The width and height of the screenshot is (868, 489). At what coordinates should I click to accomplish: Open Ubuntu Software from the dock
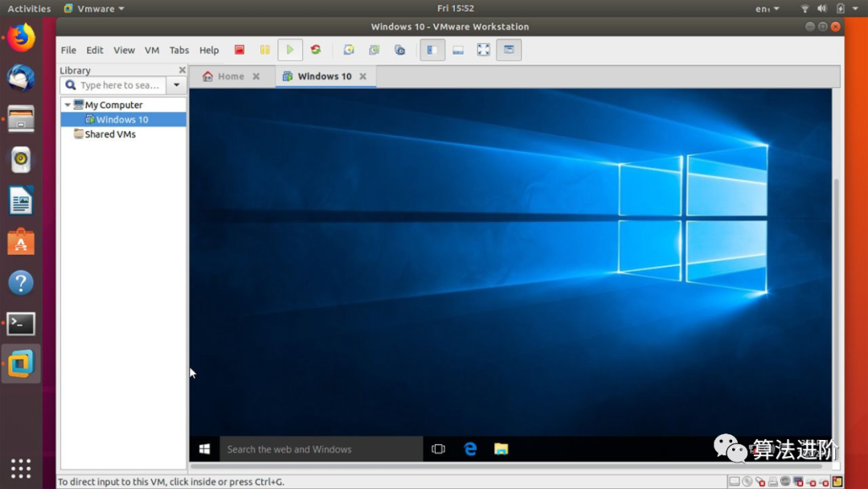21,242
